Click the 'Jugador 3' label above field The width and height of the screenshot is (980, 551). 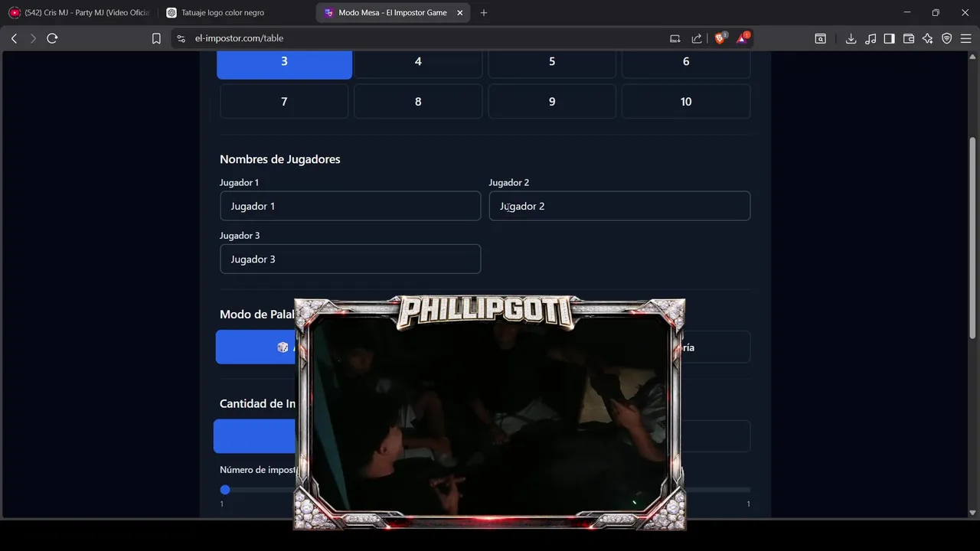[x=240, y=235]
